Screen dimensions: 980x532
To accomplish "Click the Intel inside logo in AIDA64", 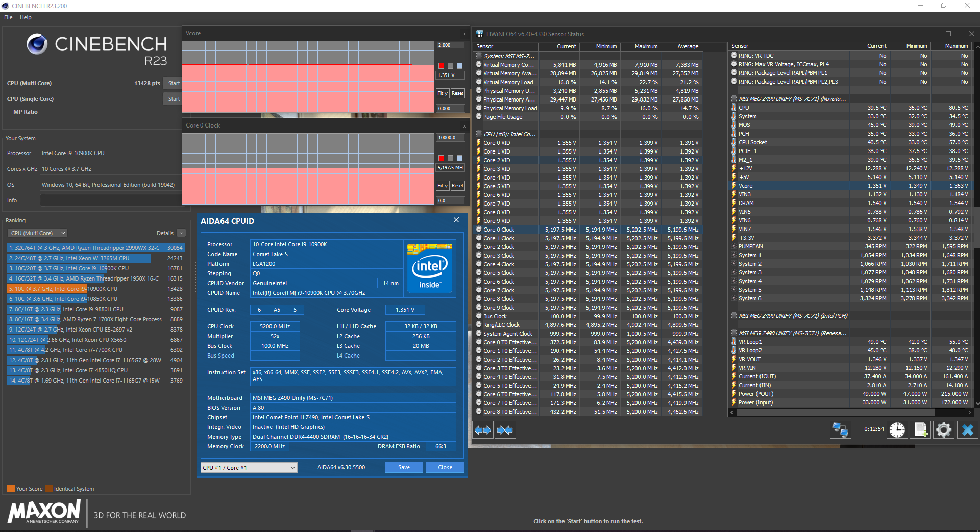I will click(429, 268).
